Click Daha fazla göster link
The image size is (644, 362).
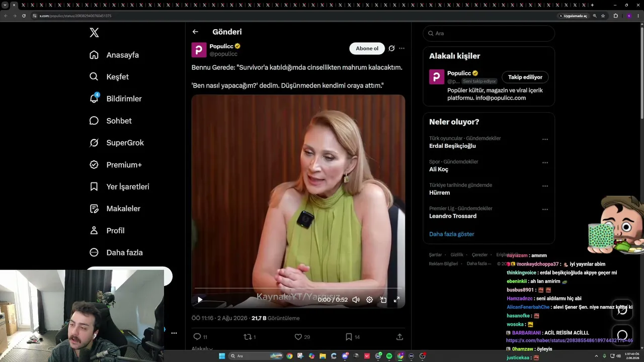click(x=452, y=234)
